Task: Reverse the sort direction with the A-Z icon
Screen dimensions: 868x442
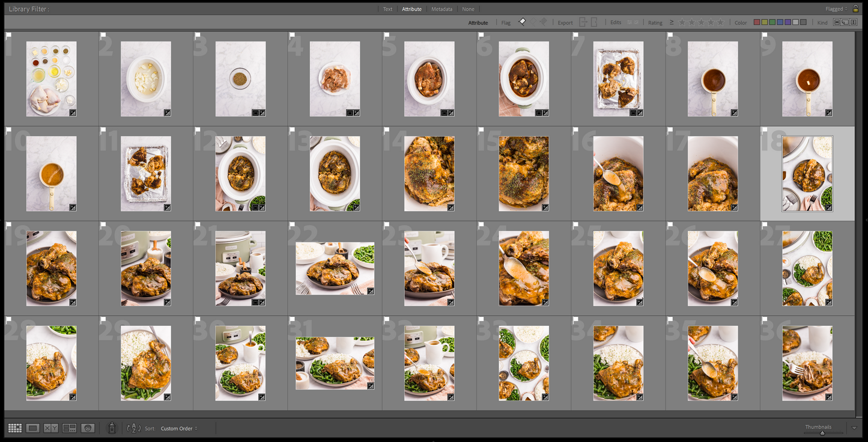Action: pos(133,428)
